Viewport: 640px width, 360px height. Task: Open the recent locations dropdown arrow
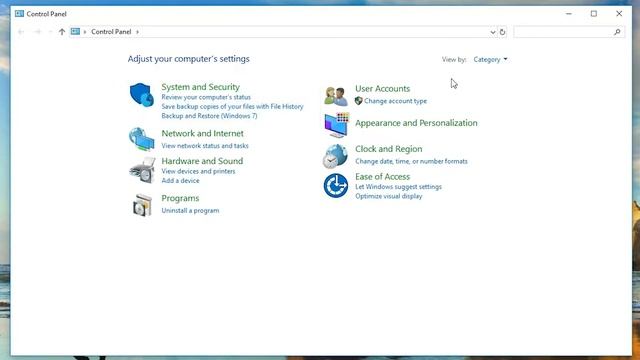point(50,32)
